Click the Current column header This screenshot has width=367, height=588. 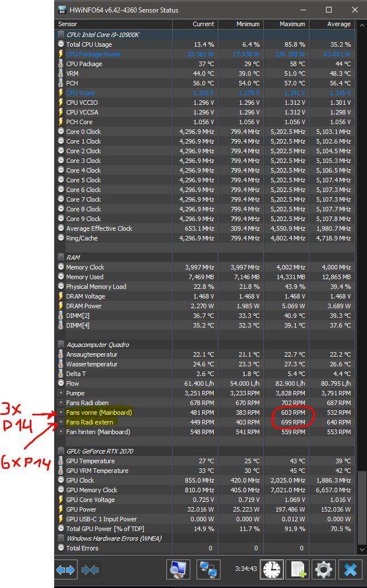(x=195, y=24)
